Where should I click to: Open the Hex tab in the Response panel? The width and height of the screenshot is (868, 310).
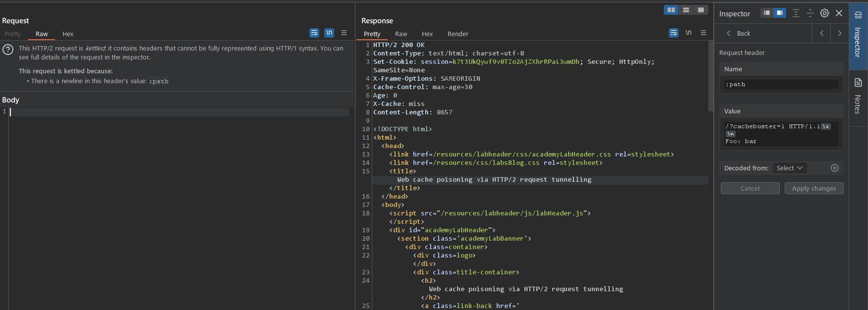click(x=427, y=34)
